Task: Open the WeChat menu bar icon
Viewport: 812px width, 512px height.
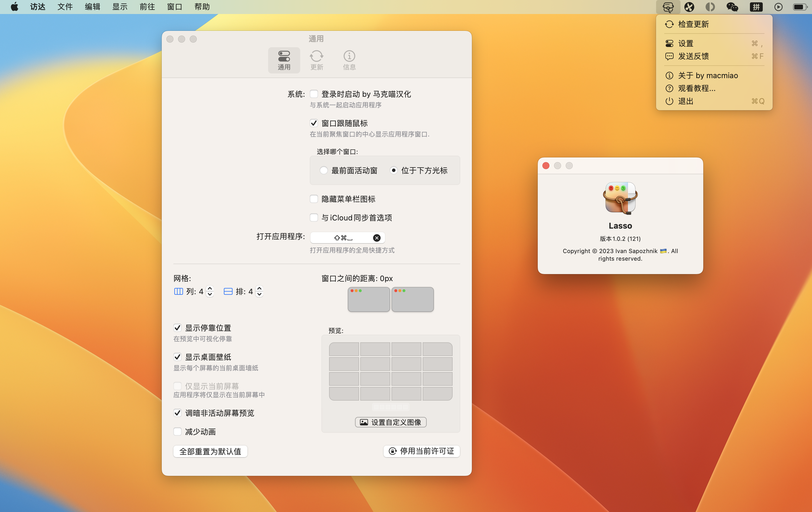Action: pyautogui.click(x=732, y=7)
